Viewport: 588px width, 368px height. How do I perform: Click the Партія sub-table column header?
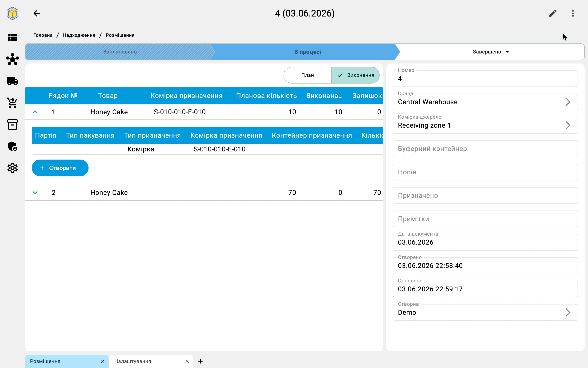(x=46, y=135)
